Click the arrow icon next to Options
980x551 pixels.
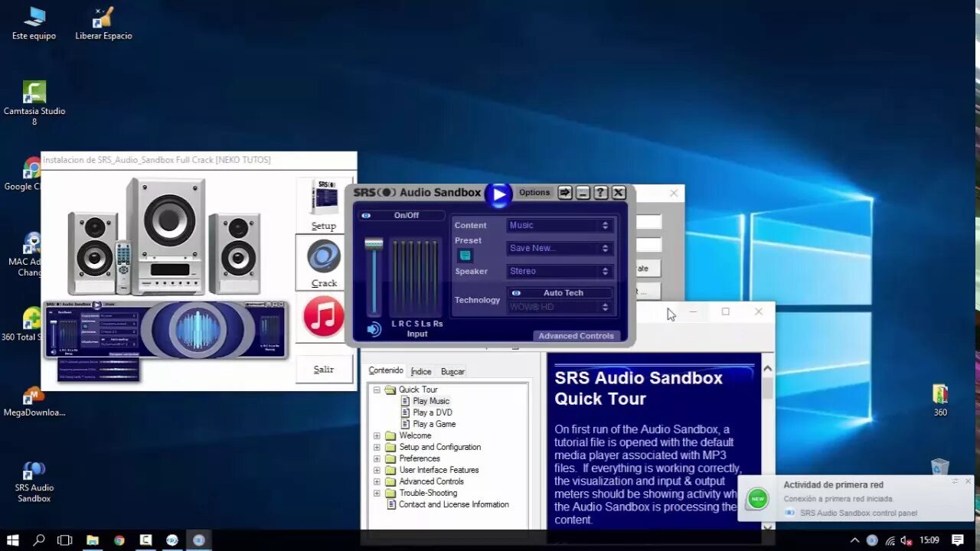point(565,193)
